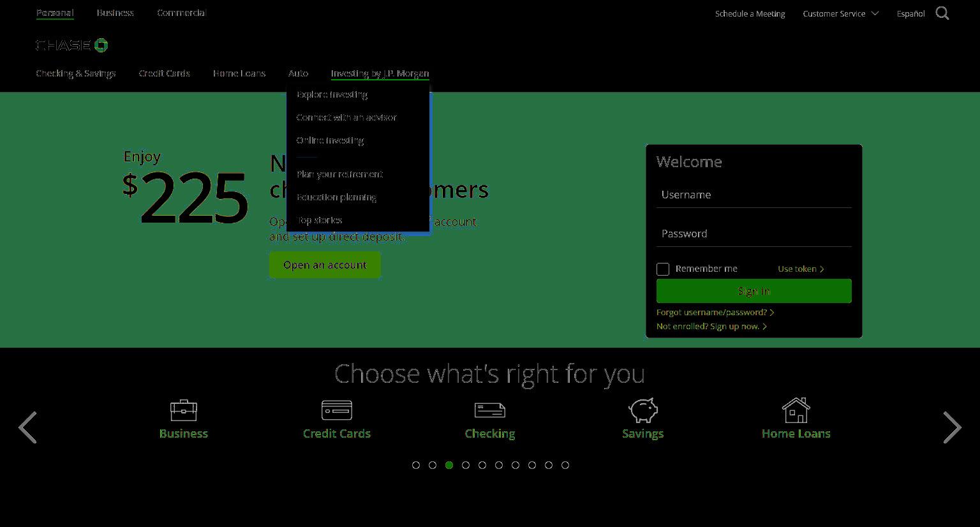Viewport: 980px width, 527px height.
Task: Select the active third carousel dot
Action: click(x=449, y=465)
